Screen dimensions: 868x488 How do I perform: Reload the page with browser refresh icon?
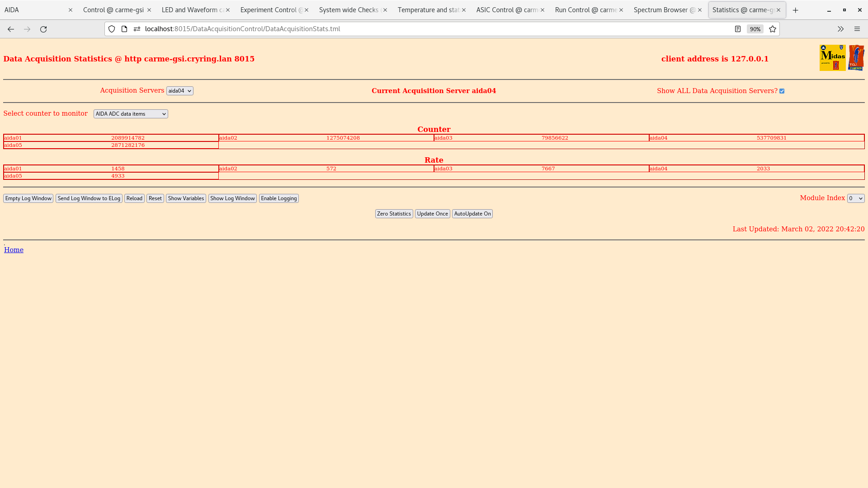click(x=43, y=29)
